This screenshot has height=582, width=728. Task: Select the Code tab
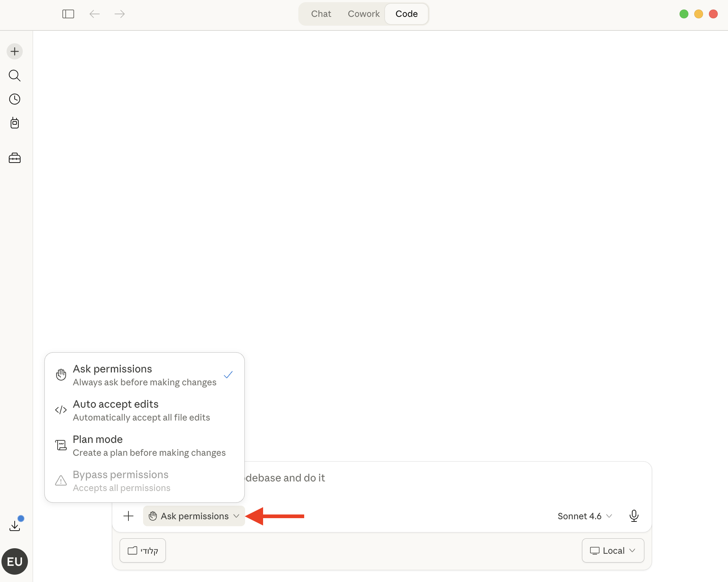(407, 14)
